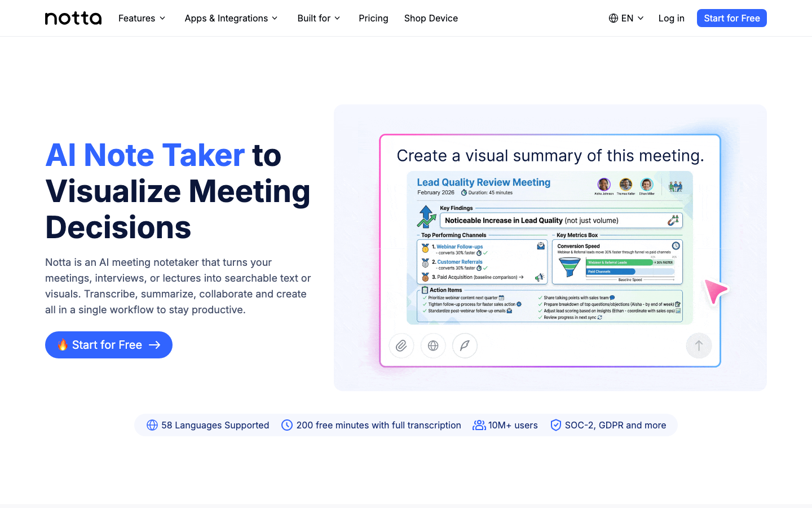Click Start for Free in header
Viewport: 812px width, 508px height.
click(732, 18)
